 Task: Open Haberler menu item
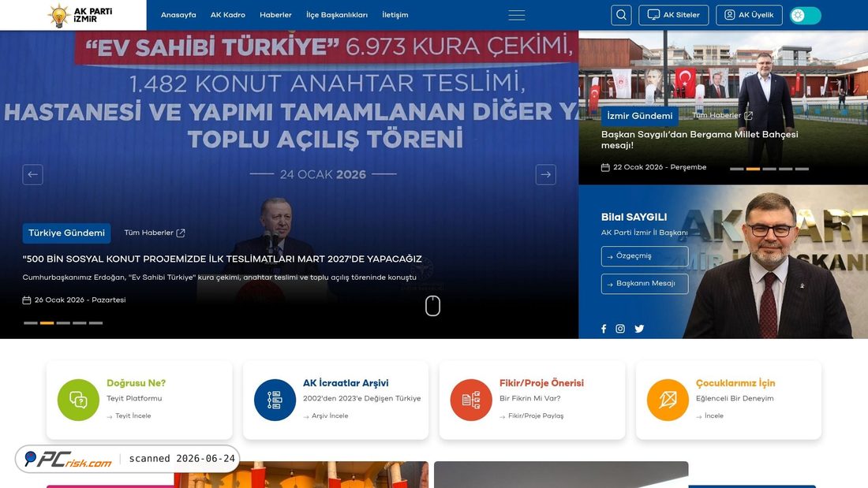click(275, 15)
